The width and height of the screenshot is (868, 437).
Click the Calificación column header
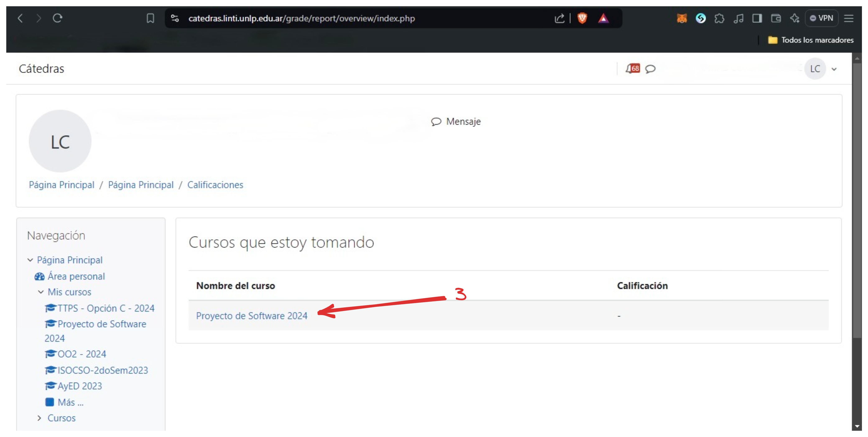tap(642, 285)
